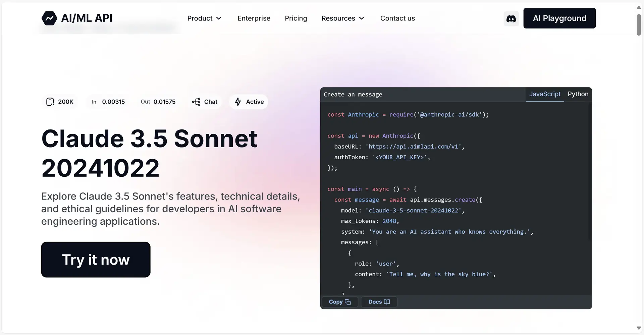Go to the Enterprise page
644x335 pixels.
[254, 18]
